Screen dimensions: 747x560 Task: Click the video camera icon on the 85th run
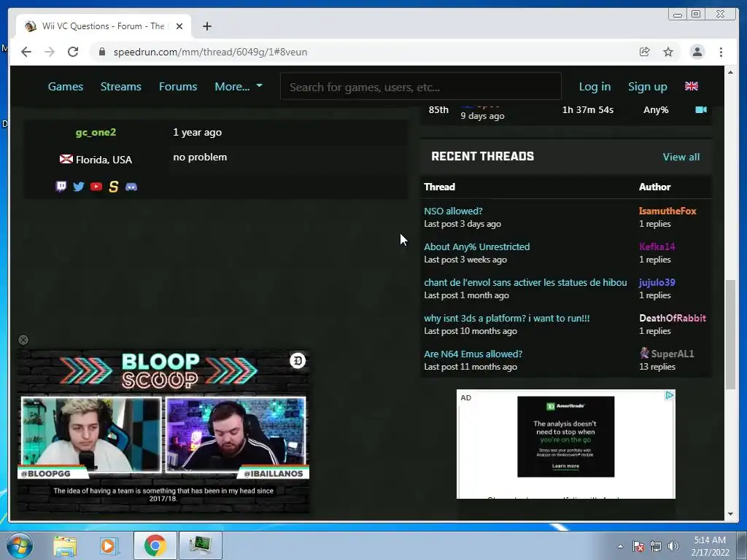coord(701,109)
